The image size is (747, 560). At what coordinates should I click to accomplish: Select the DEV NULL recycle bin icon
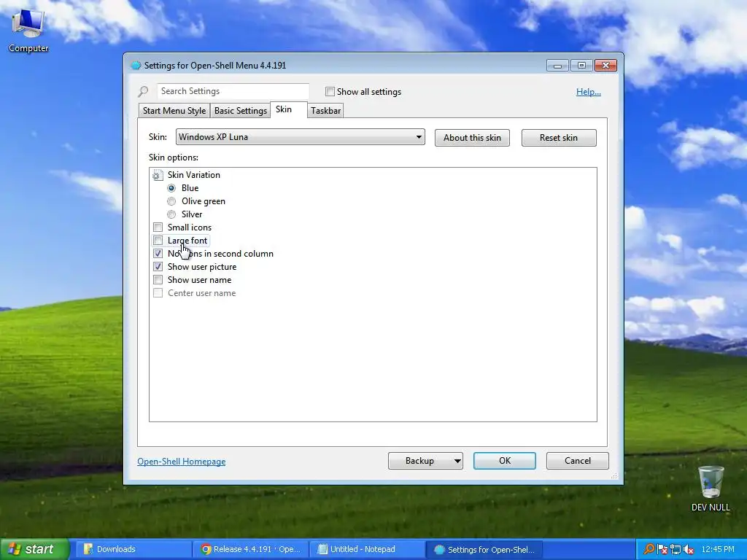click(711, 489)
